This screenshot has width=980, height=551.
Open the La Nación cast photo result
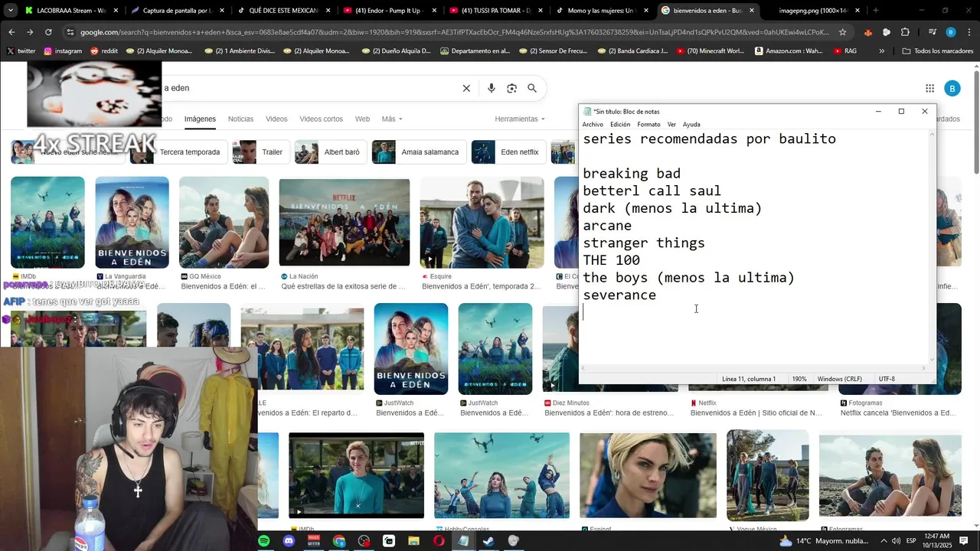(345, 223)
